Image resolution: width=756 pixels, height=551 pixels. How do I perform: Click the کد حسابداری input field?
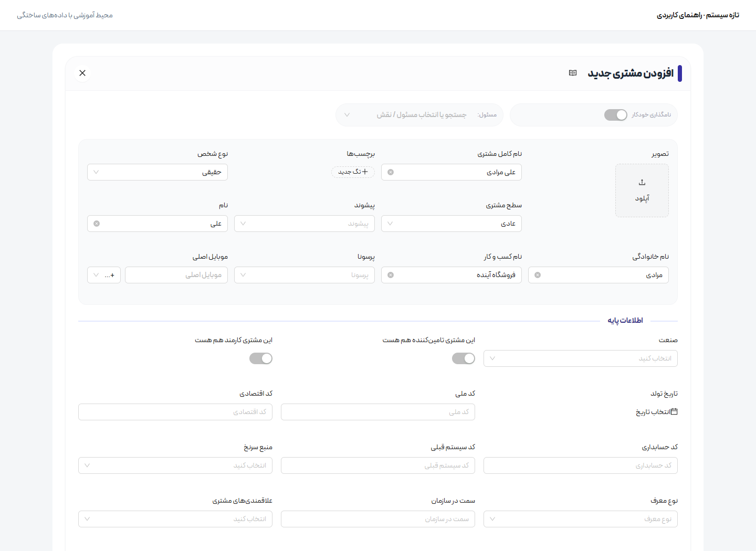(x=581, y=465)
